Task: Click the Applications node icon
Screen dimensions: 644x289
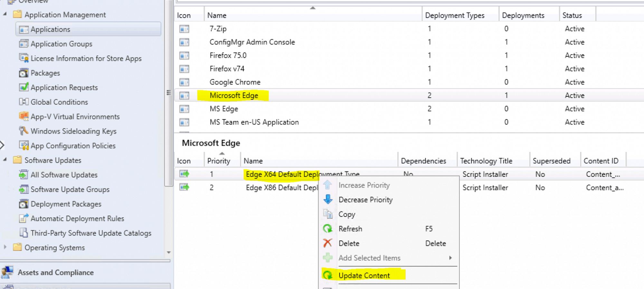Action: click(x=24, y=30)
